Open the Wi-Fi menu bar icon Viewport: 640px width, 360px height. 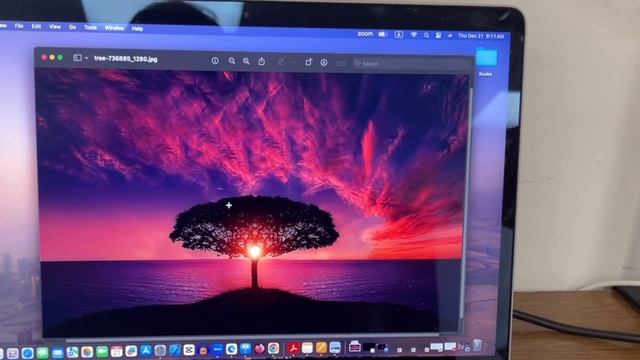(x=413, y=36)
